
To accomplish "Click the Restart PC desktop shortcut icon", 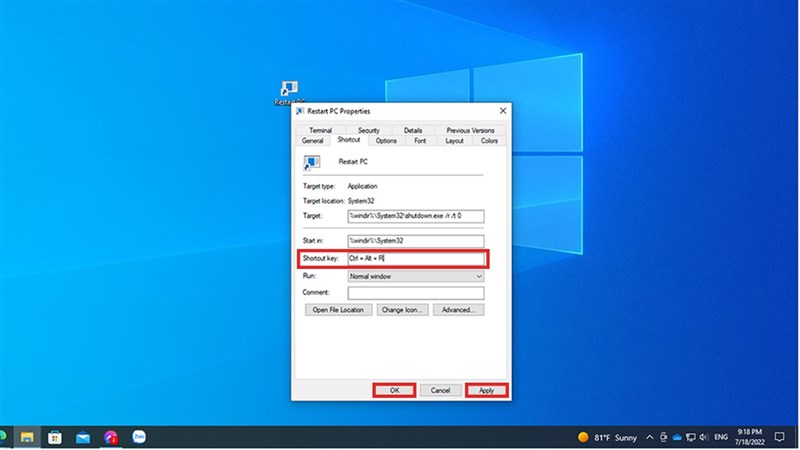I will [289, 90].
